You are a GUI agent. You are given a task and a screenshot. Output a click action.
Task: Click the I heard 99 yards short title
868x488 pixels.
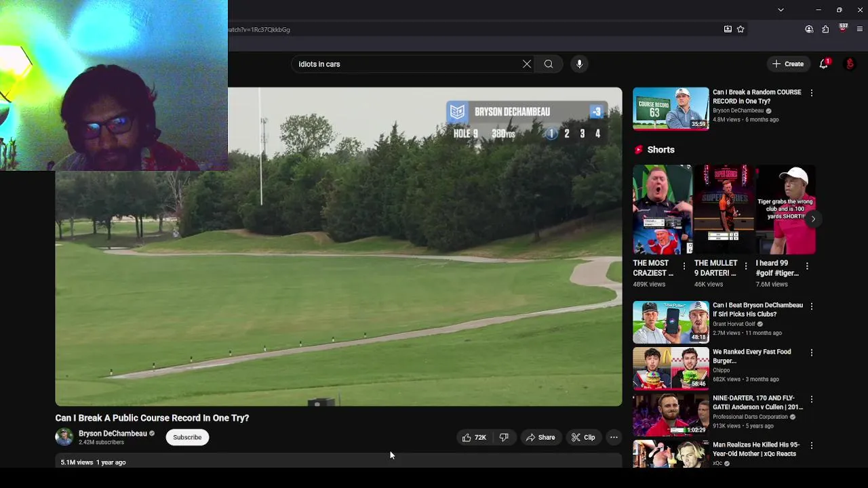click(x=777, y=268)
